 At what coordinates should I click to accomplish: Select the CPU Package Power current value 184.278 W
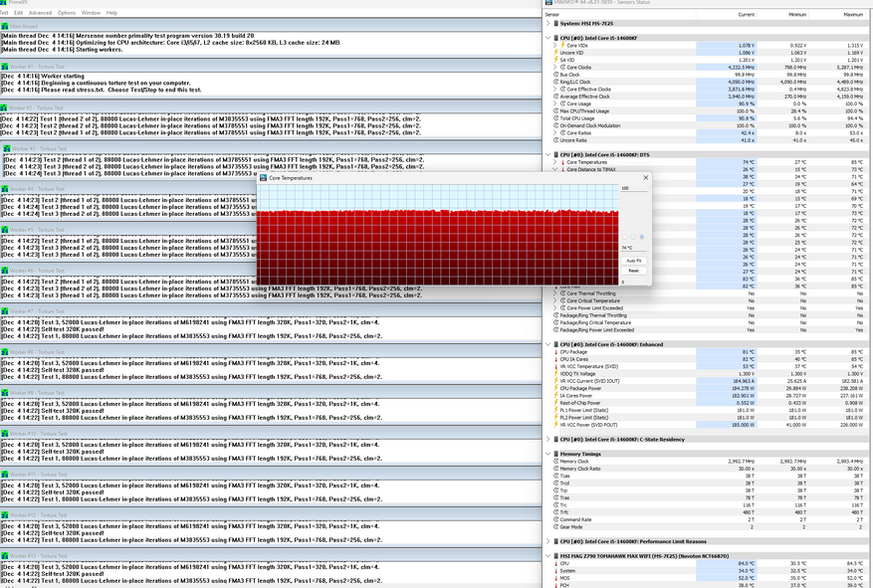tap(744, 388)
